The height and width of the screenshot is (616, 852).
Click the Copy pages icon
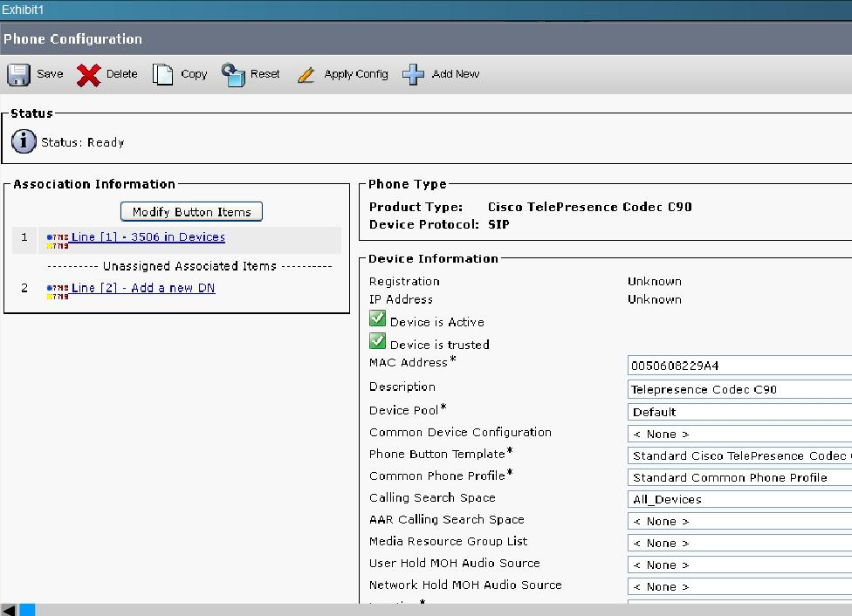(x=162, y=74)
